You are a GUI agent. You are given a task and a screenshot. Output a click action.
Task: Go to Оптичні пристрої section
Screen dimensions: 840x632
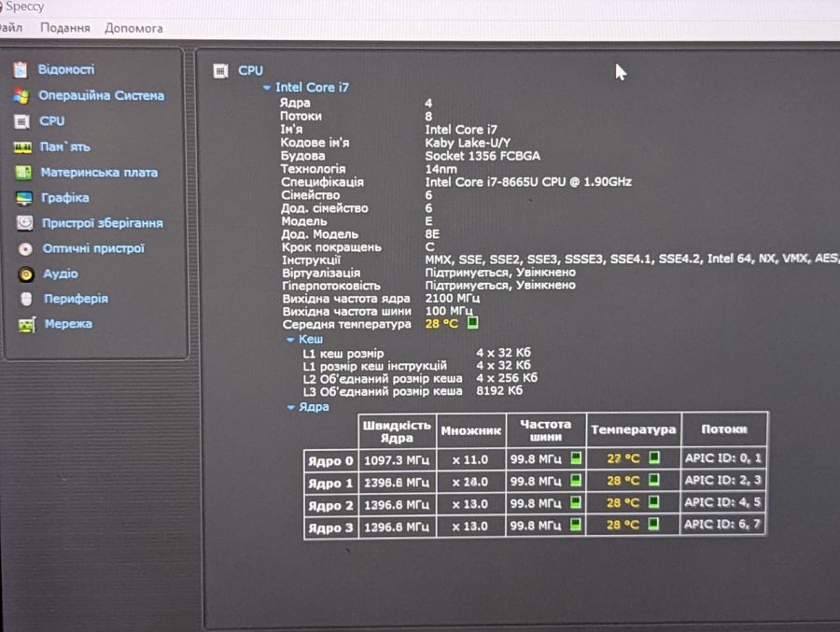93,248
